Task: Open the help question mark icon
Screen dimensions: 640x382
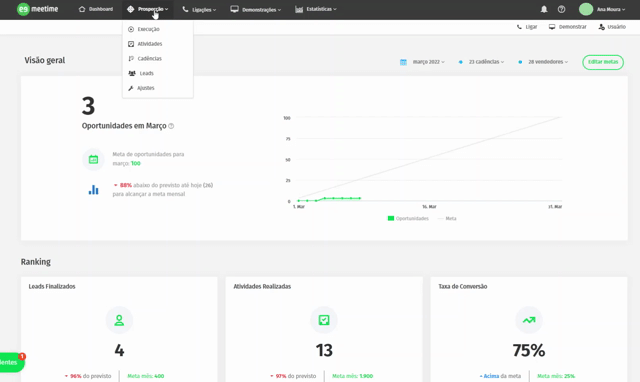Action: pyautogui.click(x=562, y=9)
